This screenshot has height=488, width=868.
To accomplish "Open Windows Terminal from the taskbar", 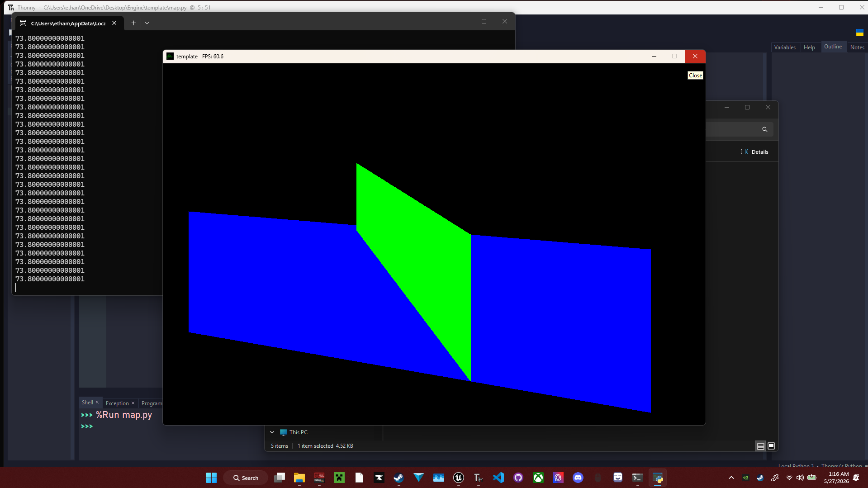I will coord(638,478).
